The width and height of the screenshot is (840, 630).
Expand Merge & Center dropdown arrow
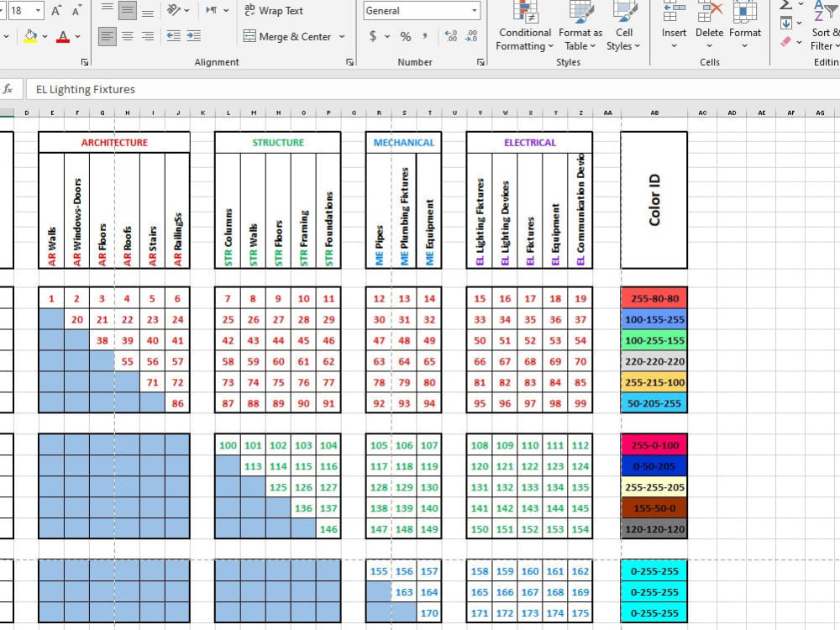point(342,36)
